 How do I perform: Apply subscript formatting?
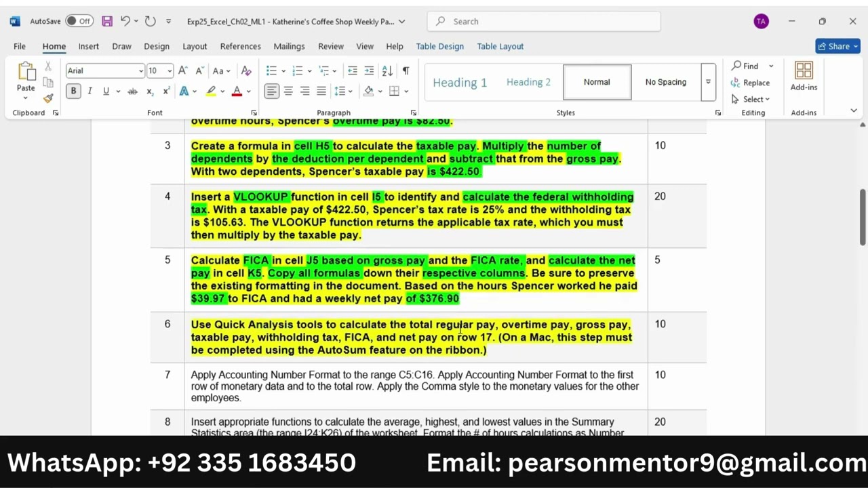[150, 91]
